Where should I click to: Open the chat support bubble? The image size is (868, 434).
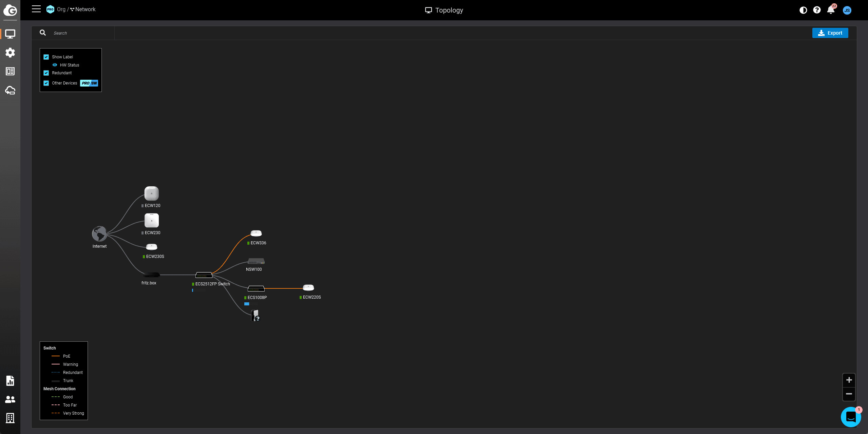850,417
